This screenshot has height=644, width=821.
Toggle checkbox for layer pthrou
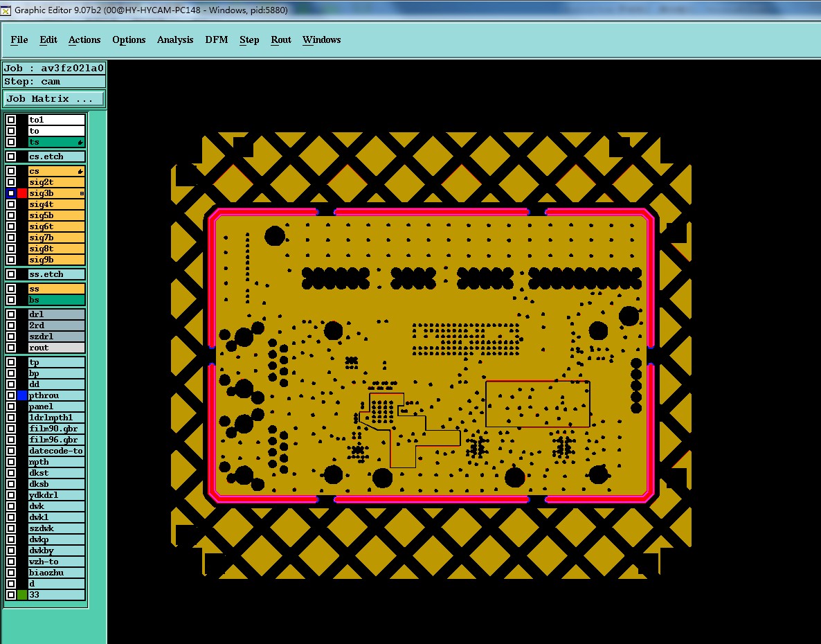point(11,395)
